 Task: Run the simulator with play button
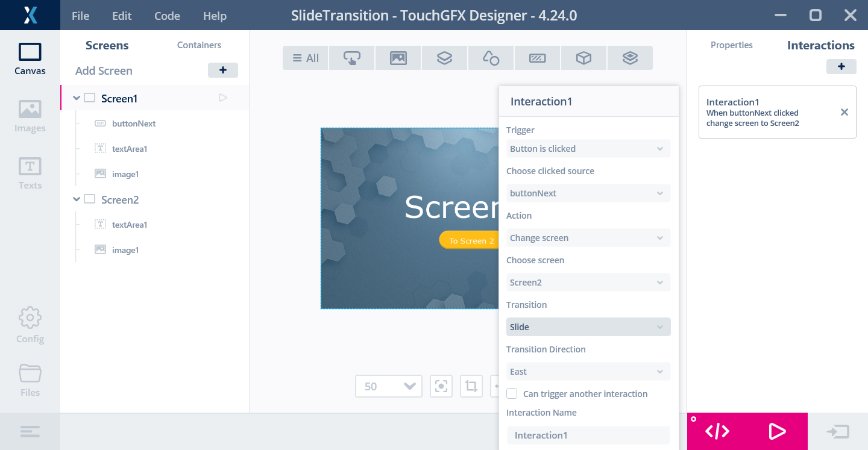(777, 431)
